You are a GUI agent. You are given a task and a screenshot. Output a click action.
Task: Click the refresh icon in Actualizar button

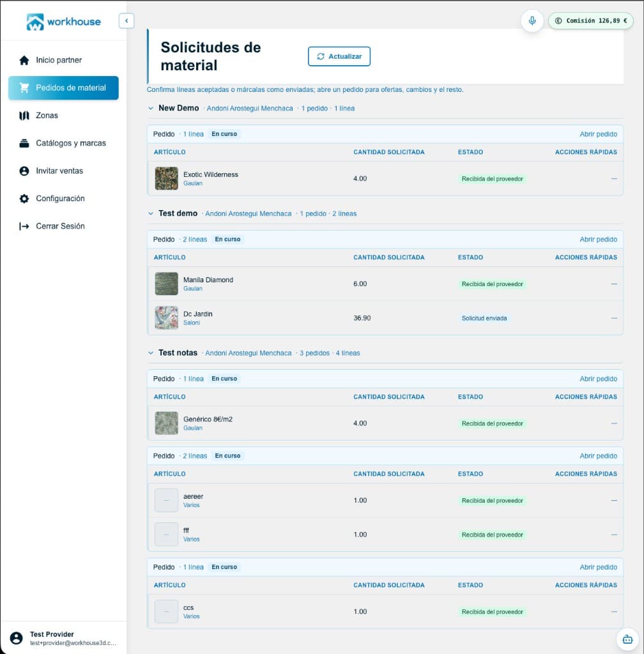[320, 56]
